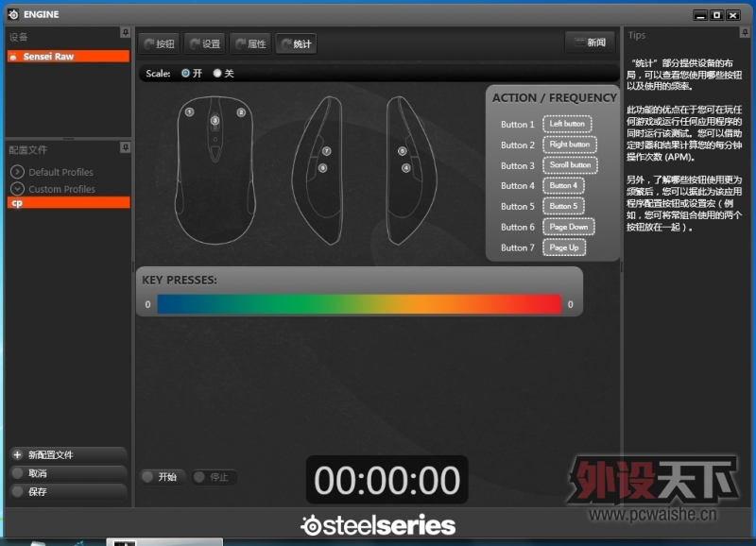Pin the Tips panel

pyautogui.click(x=745, y=32)
